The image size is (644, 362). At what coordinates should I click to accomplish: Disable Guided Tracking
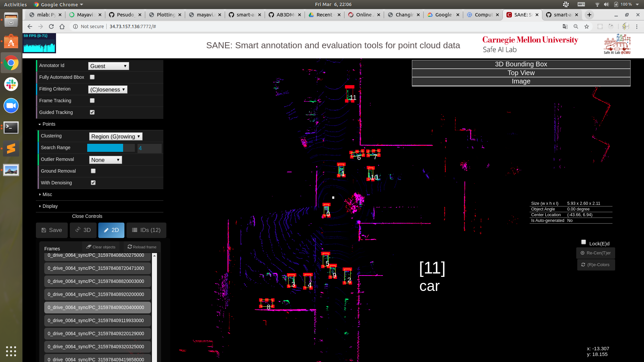(92, 112)
